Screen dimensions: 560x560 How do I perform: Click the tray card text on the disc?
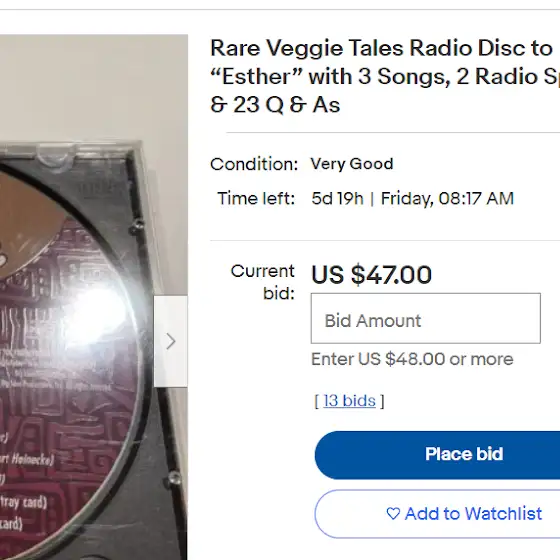click(24, 502)
